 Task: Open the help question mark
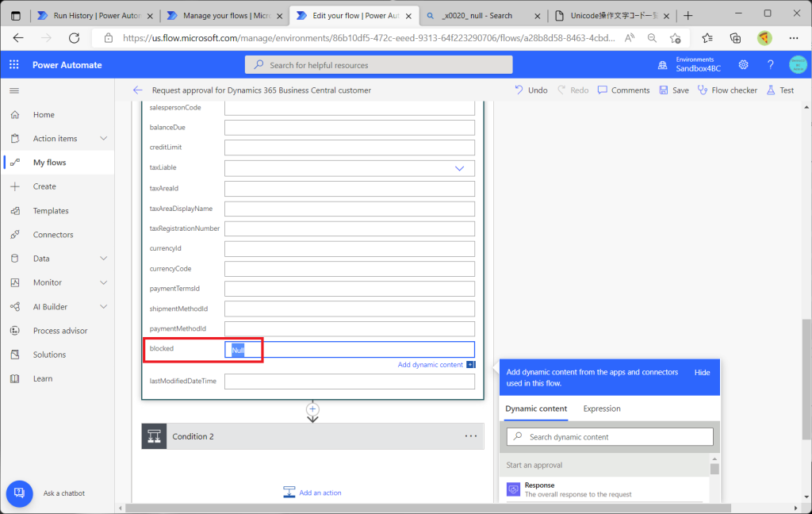pos(770,65)
